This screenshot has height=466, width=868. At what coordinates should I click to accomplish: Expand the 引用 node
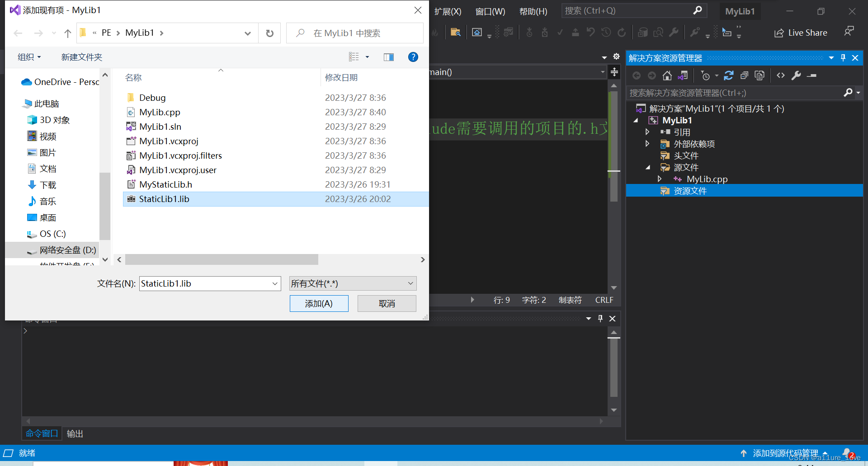[x=647, y=132]
